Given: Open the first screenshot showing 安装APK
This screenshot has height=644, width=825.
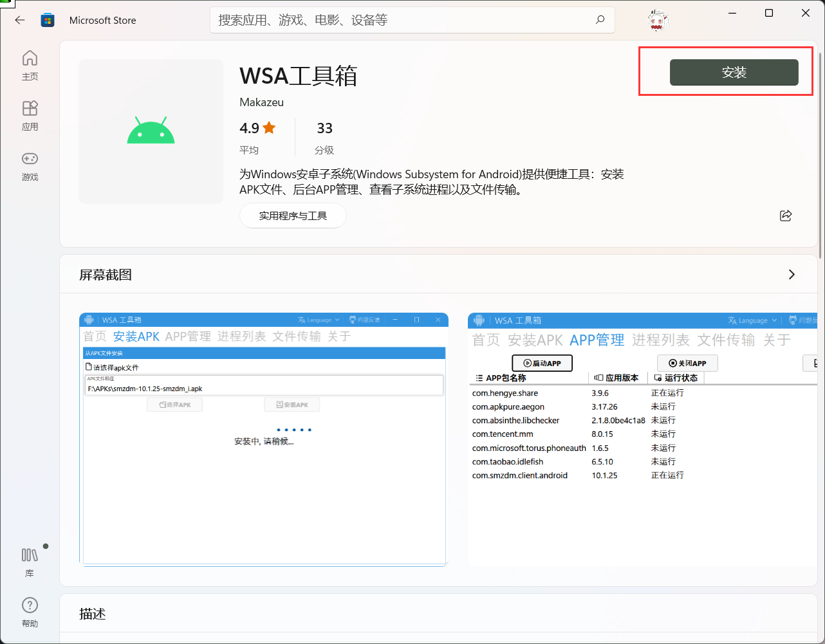Looking at the screenshot, I should coord(264,439).
